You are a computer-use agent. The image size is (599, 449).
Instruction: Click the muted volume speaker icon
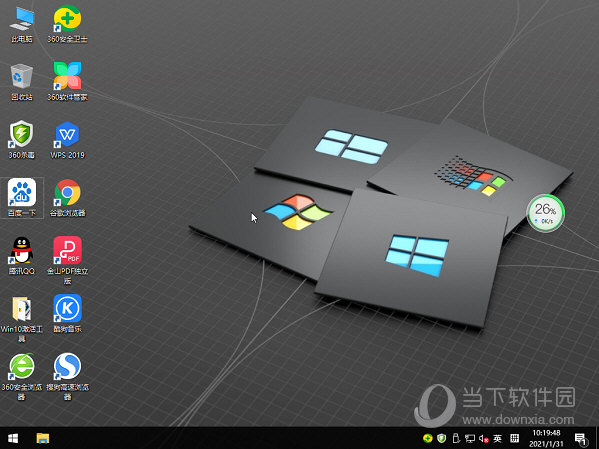pyautogui.click(x=484, y=438)
